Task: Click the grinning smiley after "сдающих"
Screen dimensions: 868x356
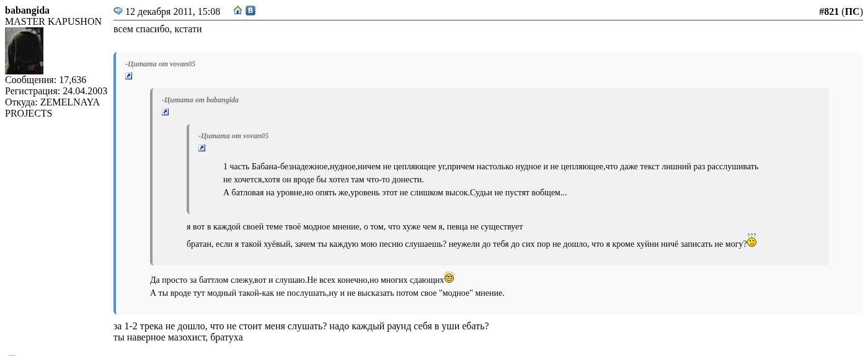Action: coord(449,277)
